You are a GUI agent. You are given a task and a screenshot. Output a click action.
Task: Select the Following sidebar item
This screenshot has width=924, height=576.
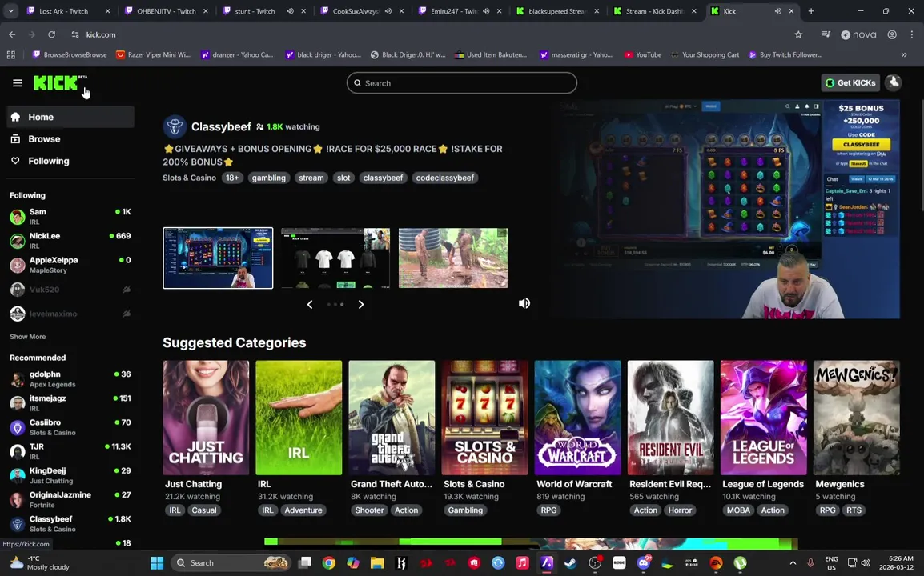(70, 161)
